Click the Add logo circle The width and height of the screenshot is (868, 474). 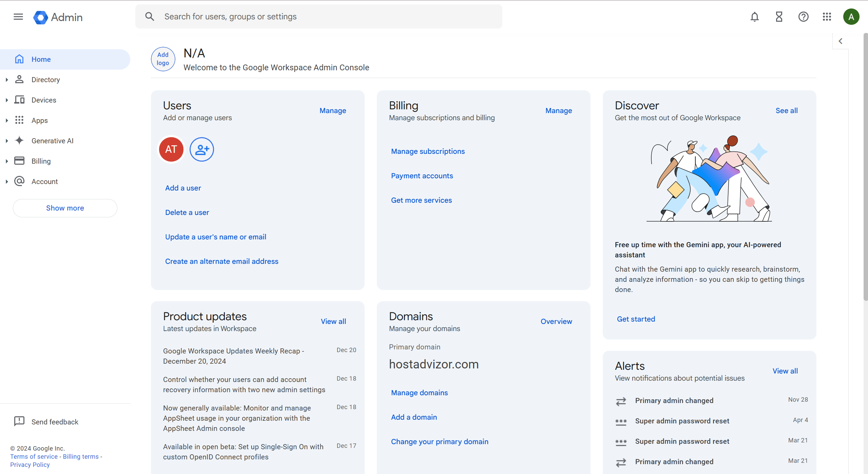[163, 59]
